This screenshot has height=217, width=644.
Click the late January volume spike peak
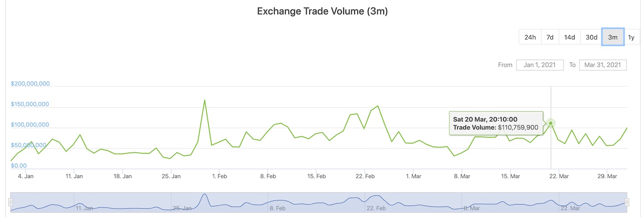204,100
